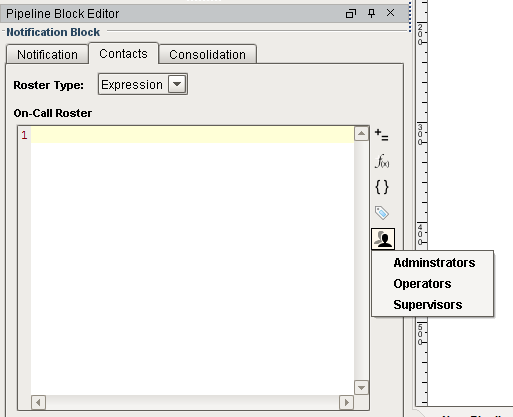Select the Contacts tab
This screenshot has width=513, height=417.
pyautogui.click(x=123, y=53)
